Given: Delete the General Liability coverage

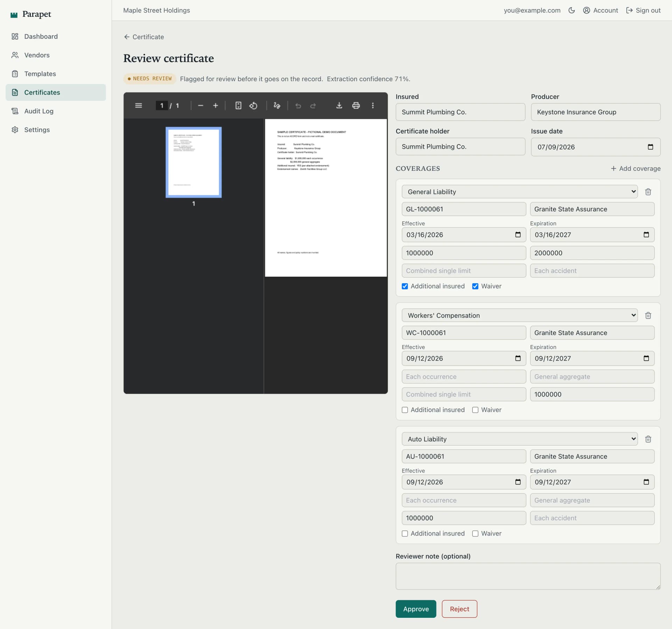Looking at the screenshot, I should click(648, 192).
